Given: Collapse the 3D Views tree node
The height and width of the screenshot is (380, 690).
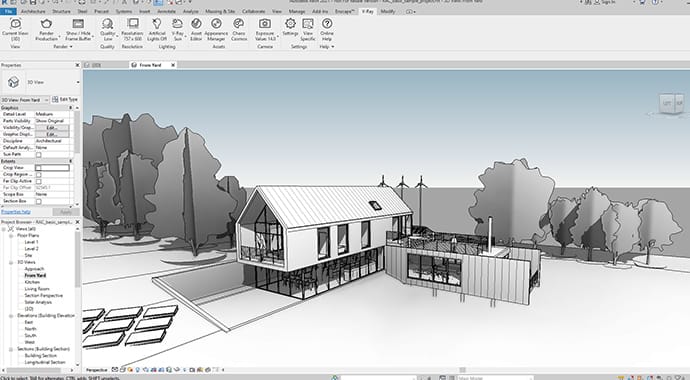Looking at the screenshot, I should [11, 262].
